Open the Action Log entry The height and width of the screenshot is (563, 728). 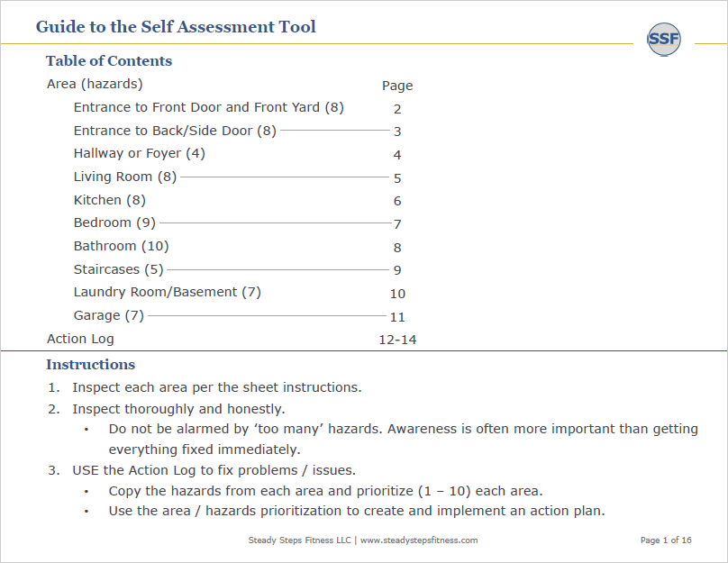click(80, 340)
